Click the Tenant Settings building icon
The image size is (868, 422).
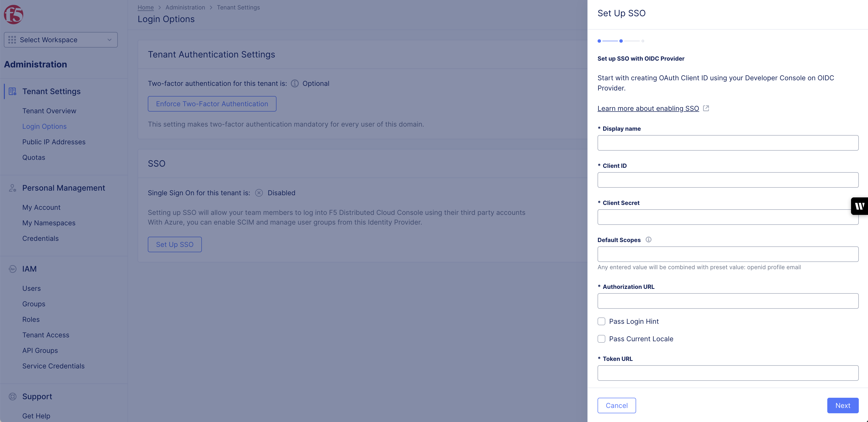(x=12, y=91)
